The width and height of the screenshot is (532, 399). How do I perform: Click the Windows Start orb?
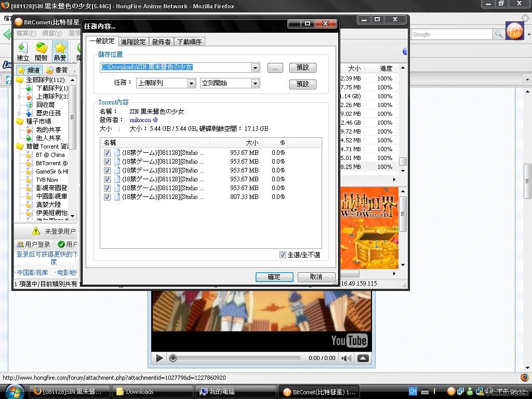tap(14, 391)
